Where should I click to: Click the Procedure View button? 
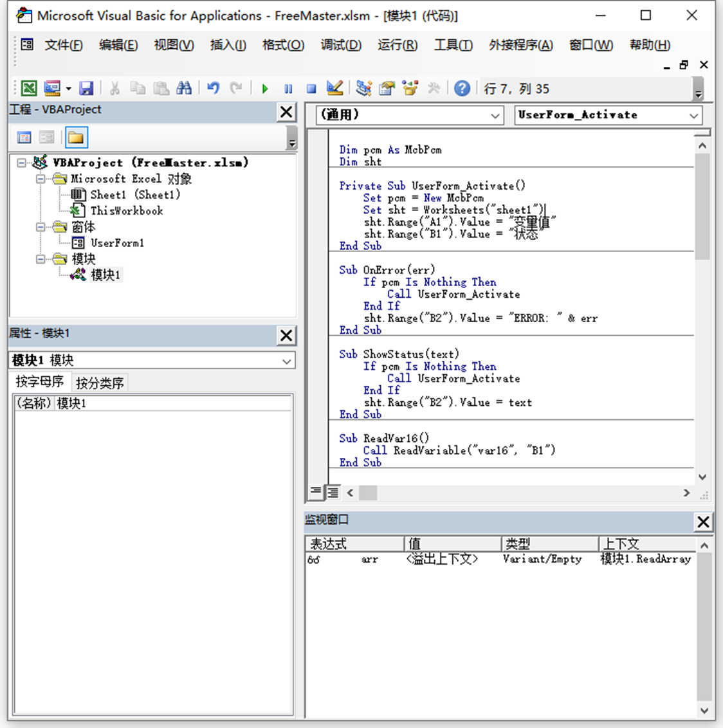click(316, 492)
